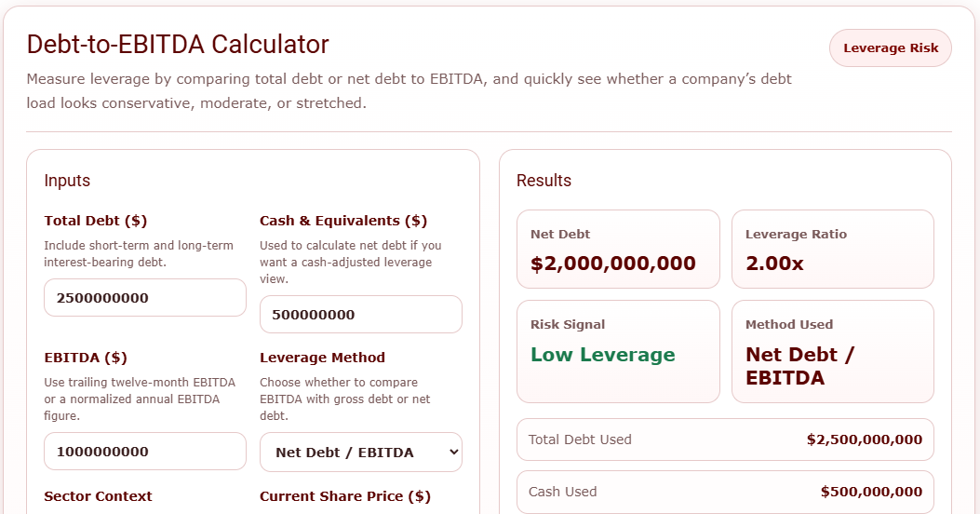This screenshot has height=514, width=980.
Task: Click the Net Debt result card
Action: pyautogui.click(x=618, y=250)
